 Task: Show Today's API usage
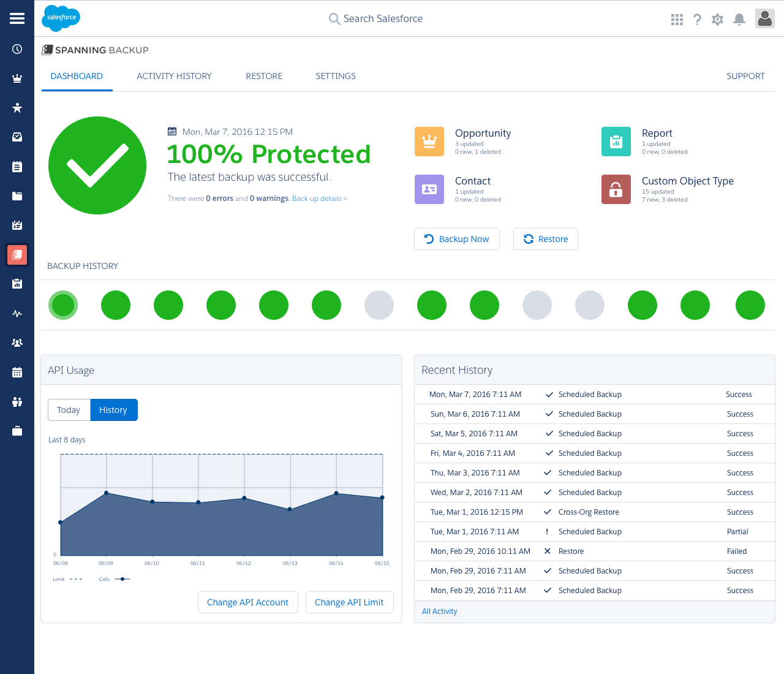pyautogui.click(x=69, y=410)
